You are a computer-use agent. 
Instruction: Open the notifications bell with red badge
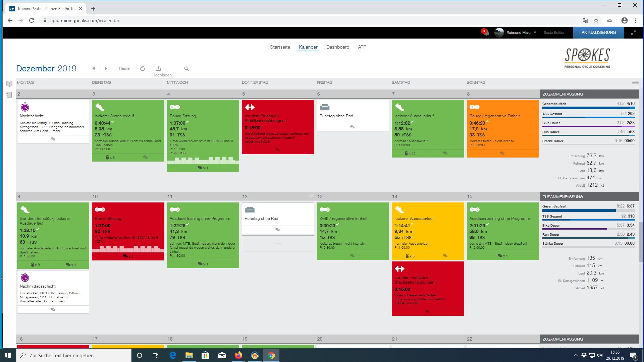486,33
